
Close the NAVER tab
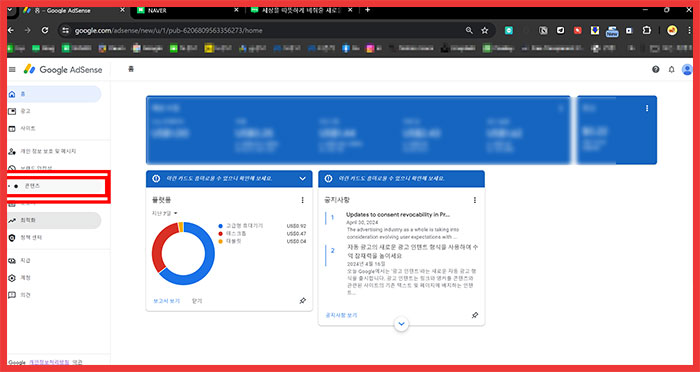(x=236, y=10)
